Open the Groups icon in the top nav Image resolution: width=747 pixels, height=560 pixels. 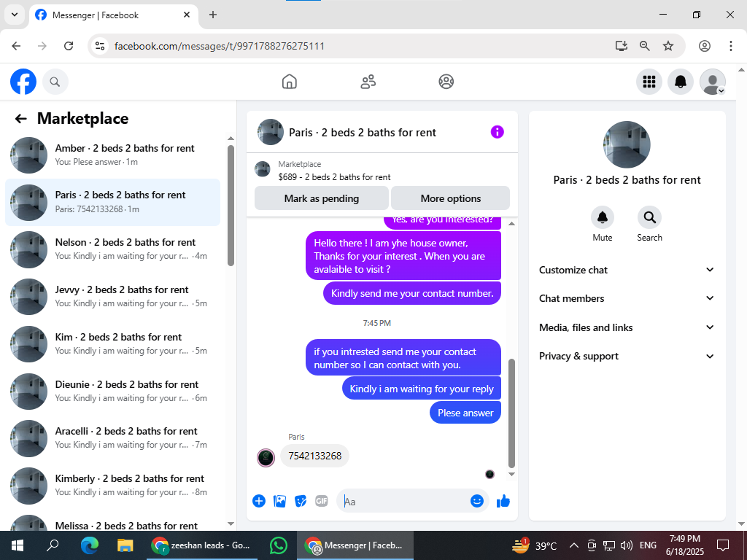446,82
